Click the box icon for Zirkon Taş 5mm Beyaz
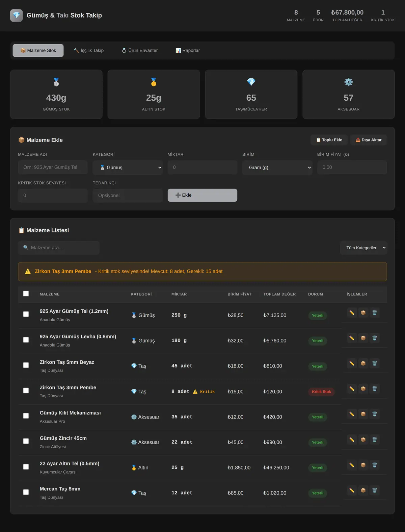Viewport: 405px width, 532px height. [363, 363]
